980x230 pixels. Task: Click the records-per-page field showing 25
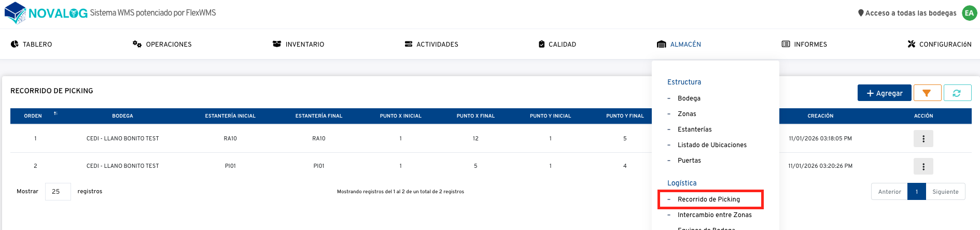click(x=58, y=192)
